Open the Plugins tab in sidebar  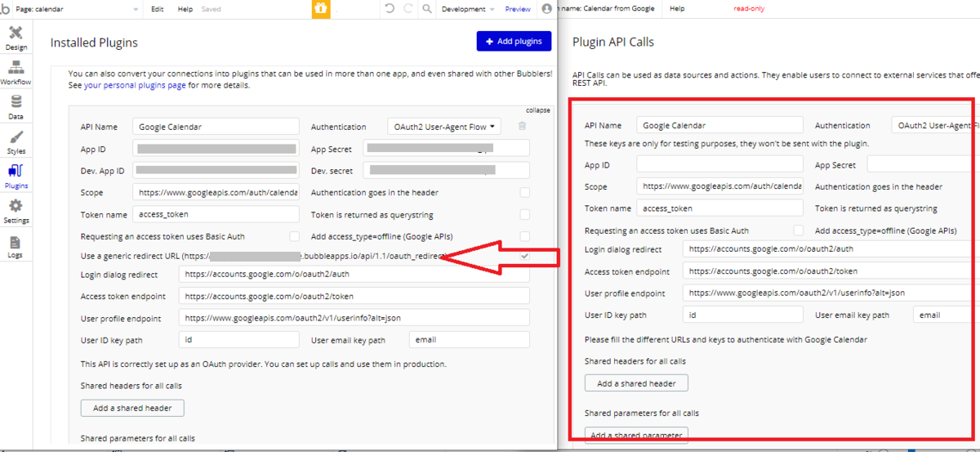[16, 177]
